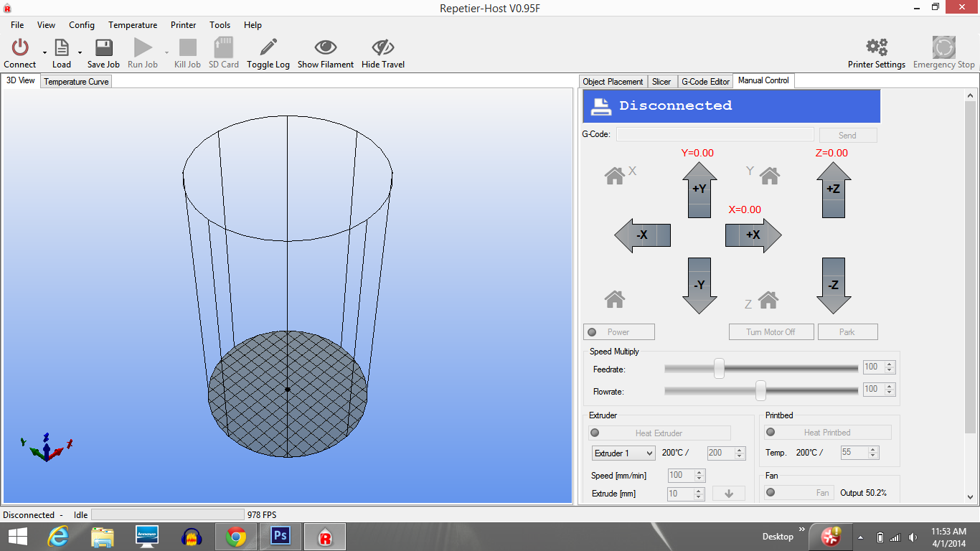
Task: Click the Park button
Action: coord(847,332)
